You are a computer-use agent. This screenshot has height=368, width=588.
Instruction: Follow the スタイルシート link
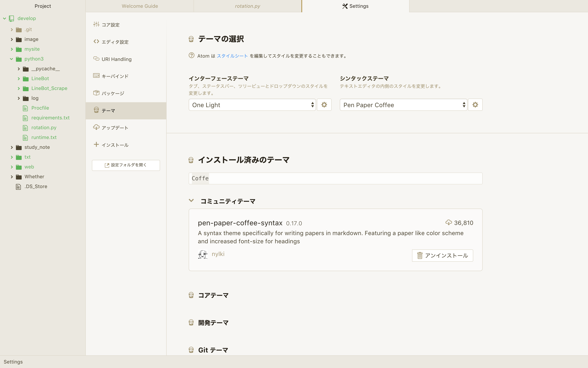point(232,56)
